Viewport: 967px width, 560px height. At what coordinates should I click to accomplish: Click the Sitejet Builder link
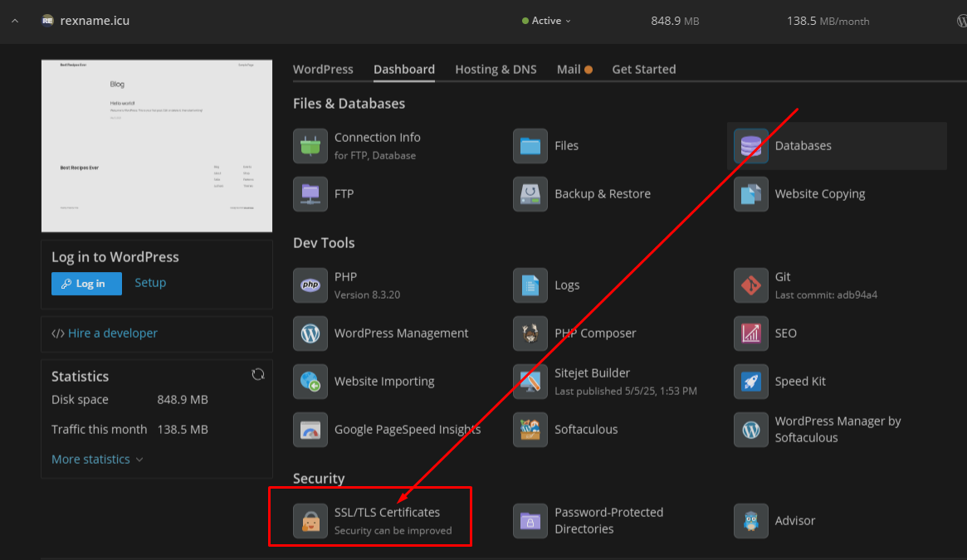[592, 373]
